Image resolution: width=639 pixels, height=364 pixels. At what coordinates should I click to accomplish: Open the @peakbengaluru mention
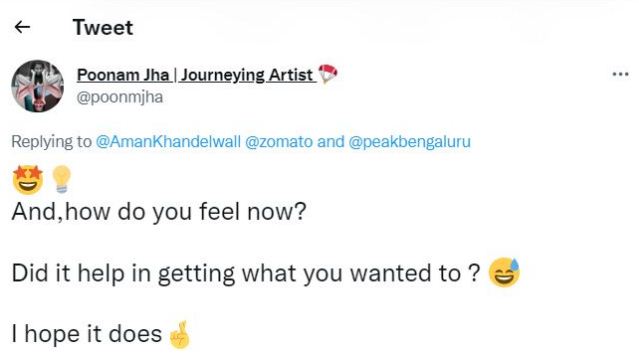[x=410, y=141]
